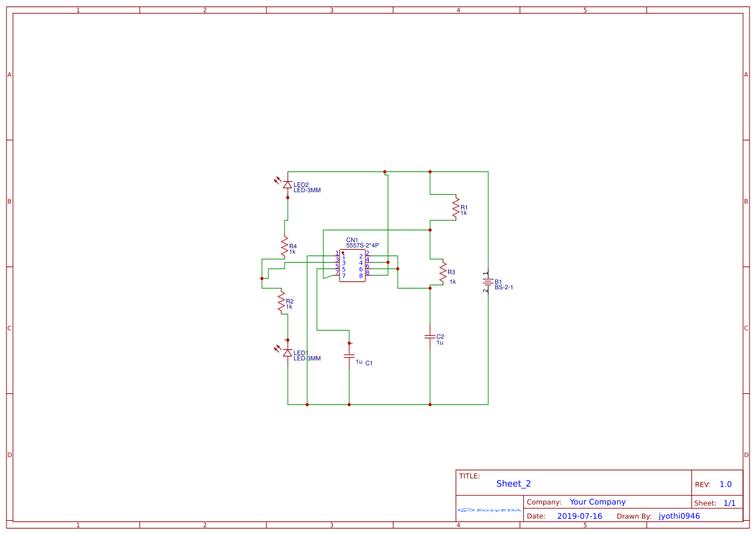Select the R2 1k resistor symbol
This screenshot has width=756, height=535.
point(281,301)
